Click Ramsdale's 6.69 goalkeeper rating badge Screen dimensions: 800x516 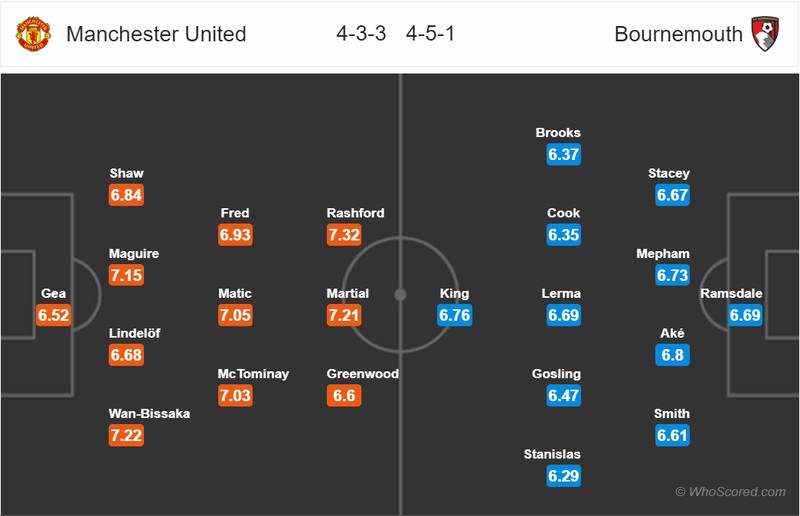point(745,315)
